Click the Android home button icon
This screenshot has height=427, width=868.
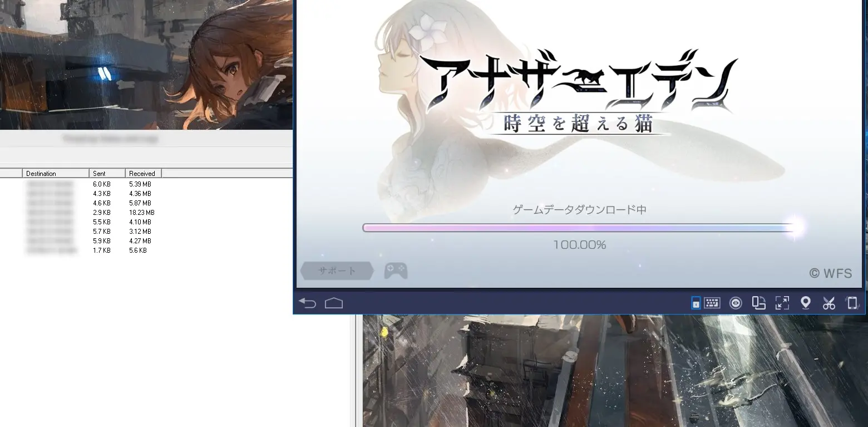(334, 303)
